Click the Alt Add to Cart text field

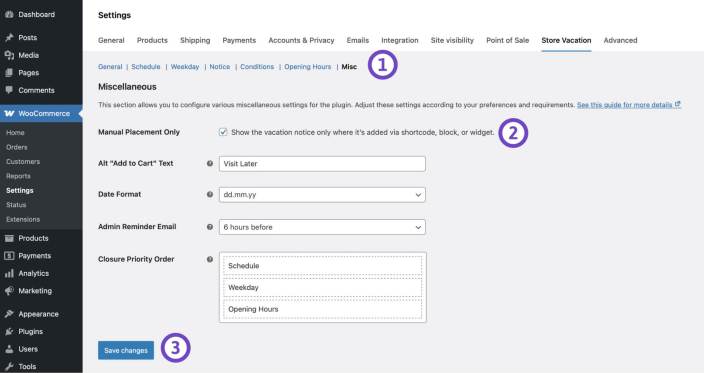pos(322,164)
